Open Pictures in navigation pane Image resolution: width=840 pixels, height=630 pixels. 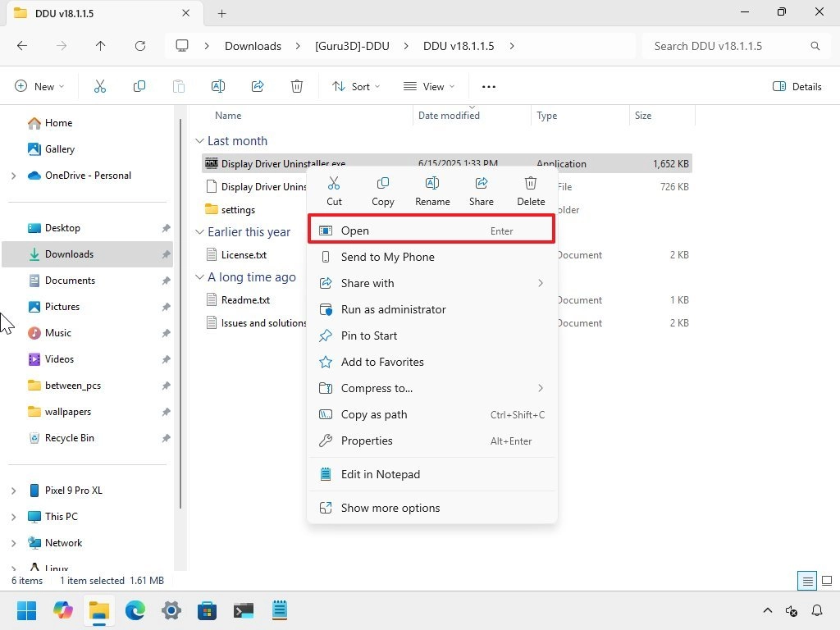tap(88, 307)
